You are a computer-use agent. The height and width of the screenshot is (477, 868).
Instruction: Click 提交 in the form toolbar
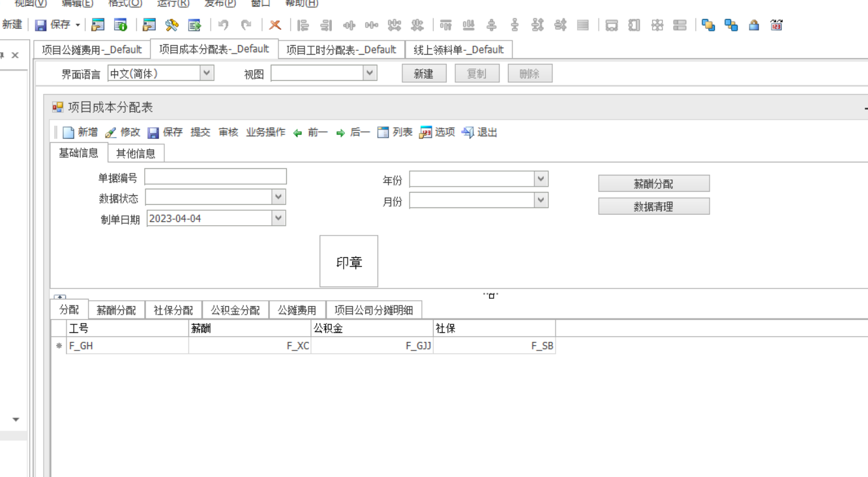click(200, 132)
